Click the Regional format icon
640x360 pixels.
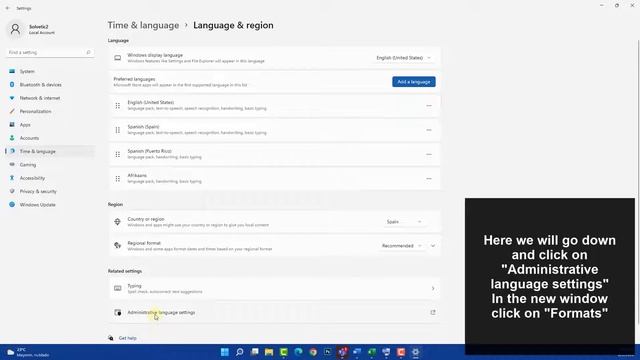pos(118,246)
